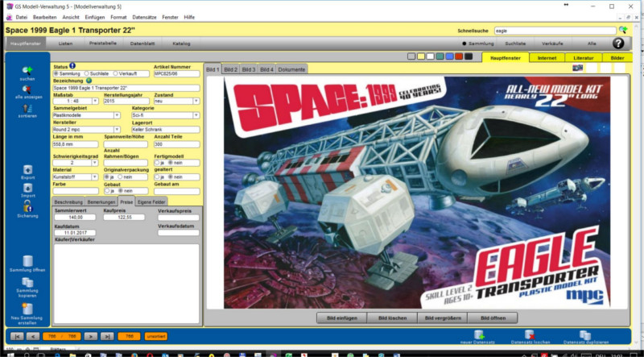
Task: Set Originalverpackung to nein
Action: pyautogui.click(x=120, y=176)
